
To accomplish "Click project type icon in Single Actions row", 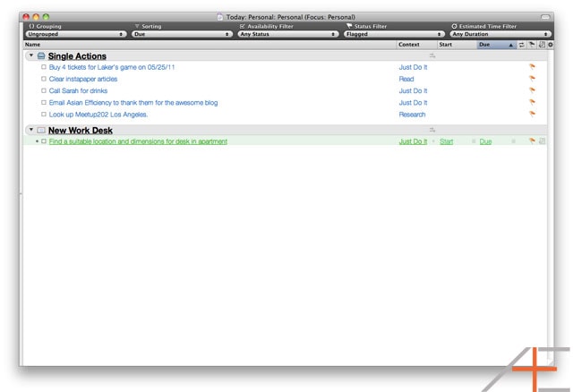I will click(432, 55).
